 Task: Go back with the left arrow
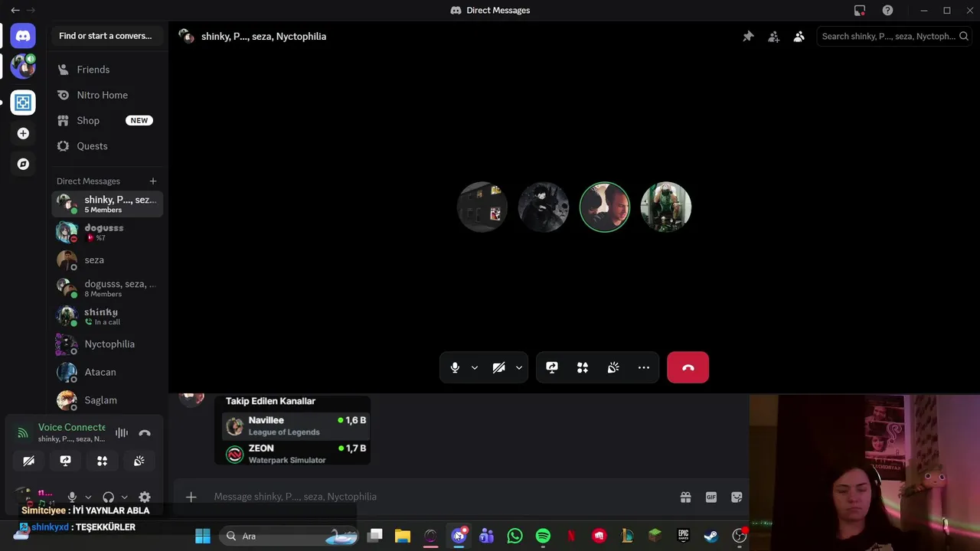coord(15,10)
